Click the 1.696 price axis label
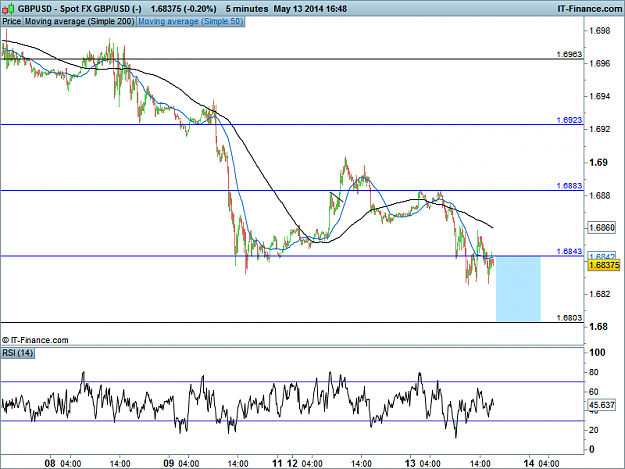Viewport: 625px width, 469px height. pyautogui.click(x=599, y=63)
